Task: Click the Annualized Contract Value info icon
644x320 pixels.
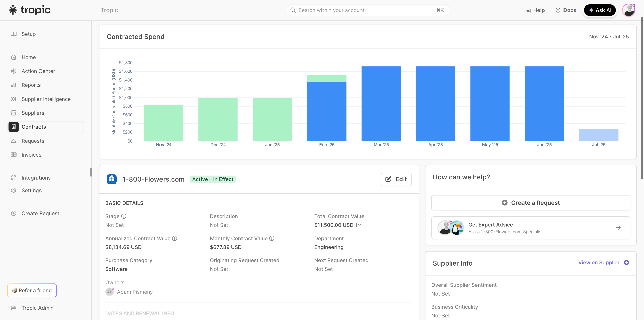Action: pos(175,238)
